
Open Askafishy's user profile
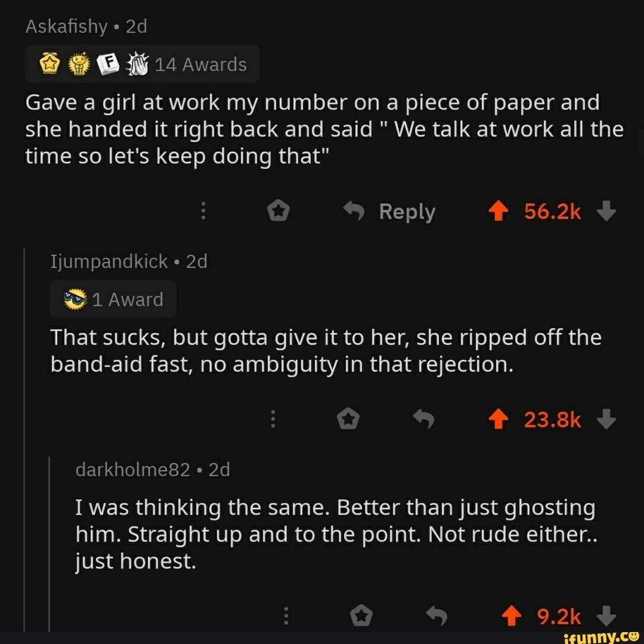tap(66, 27)
